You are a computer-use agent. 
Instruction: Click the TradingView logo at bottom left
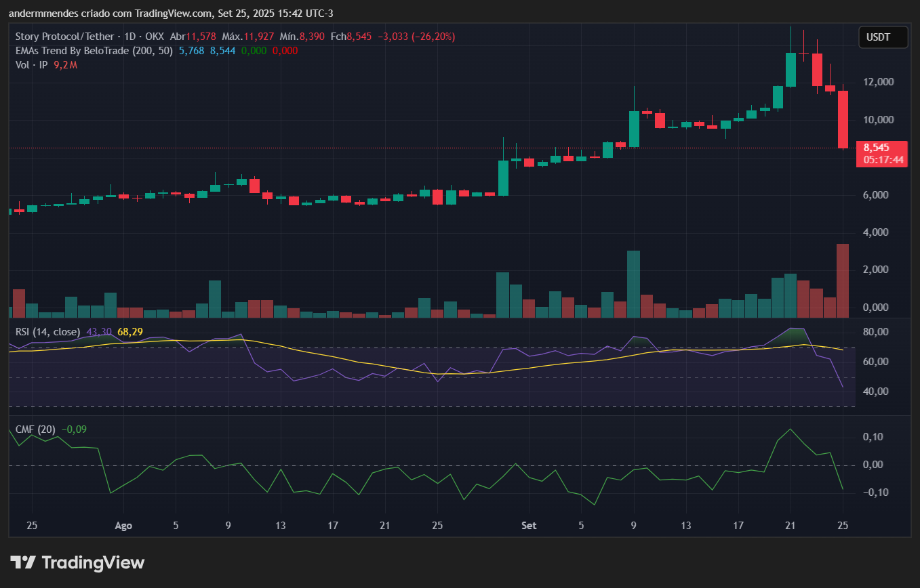click(x=78, y=562)
